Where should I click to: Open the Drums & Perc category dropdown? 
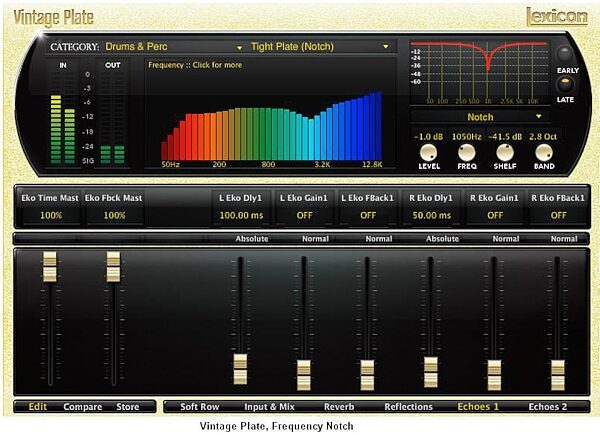173,47
